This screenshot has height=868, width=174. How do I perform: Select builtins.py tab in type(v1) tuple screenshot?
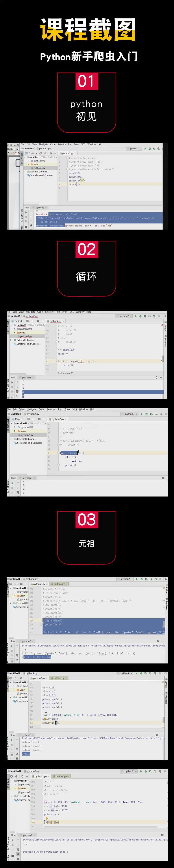coord(59,678)
